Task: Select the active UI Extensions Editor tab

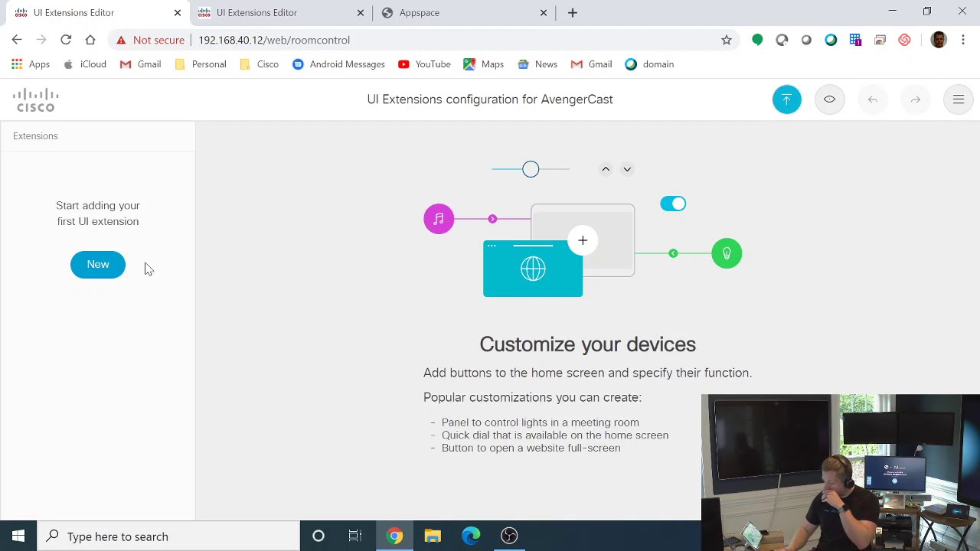Action: pos(96,12)
